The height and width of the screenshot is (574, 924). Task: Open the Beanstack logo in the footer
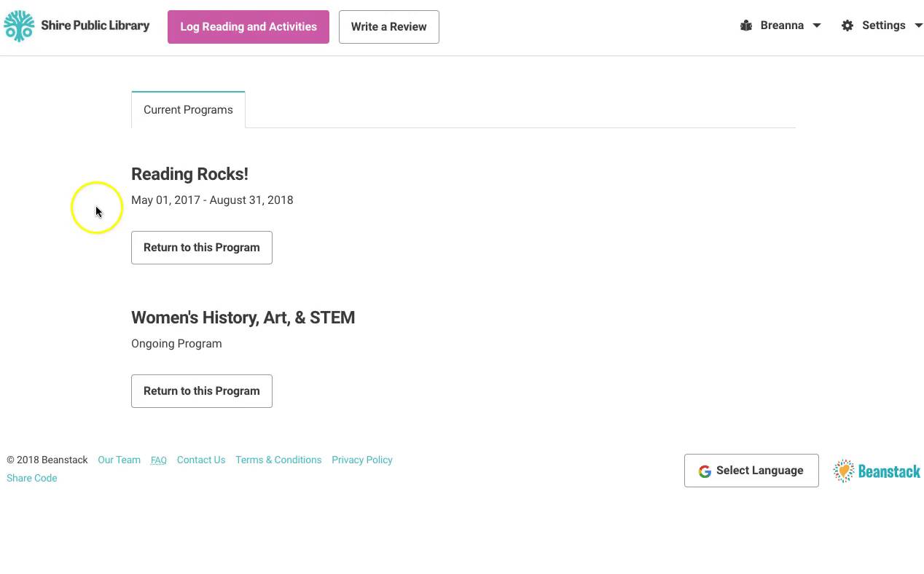click(x=877, y=471)
